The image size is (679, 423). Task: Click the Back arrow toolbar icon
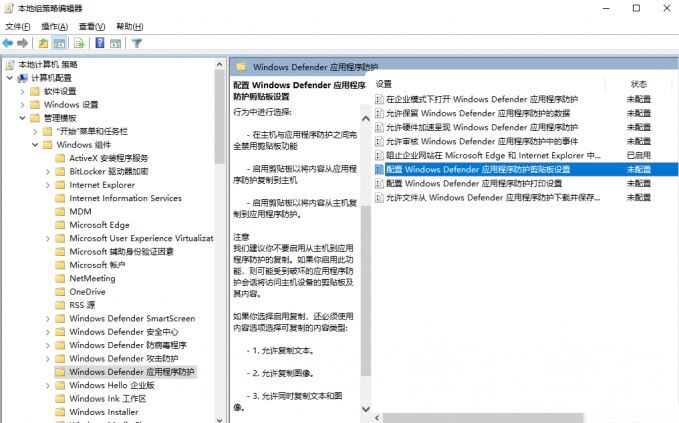(x=7, y=43)
